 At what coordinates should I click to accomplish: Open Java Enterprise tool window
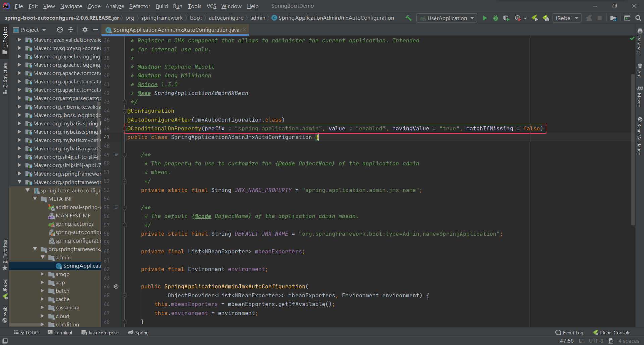pos(100,333)
